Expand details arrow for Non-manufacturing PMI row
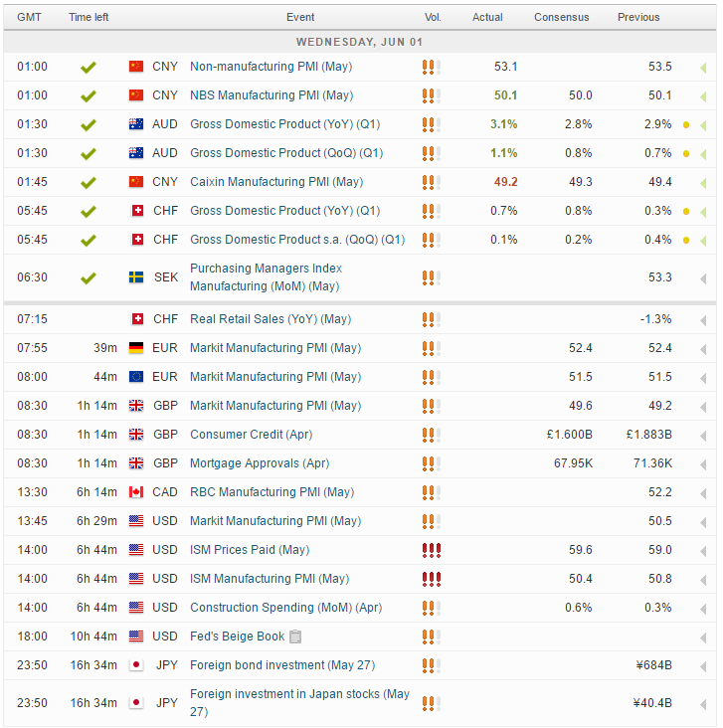This screenshot has height=728, width=723. 703,69
